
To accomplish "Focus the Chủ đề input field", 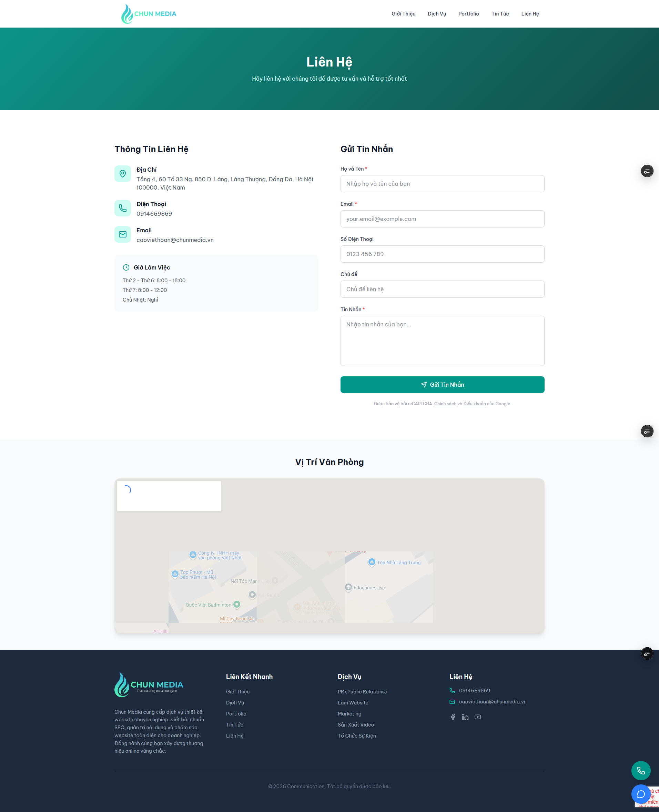I will coord(442,289).
